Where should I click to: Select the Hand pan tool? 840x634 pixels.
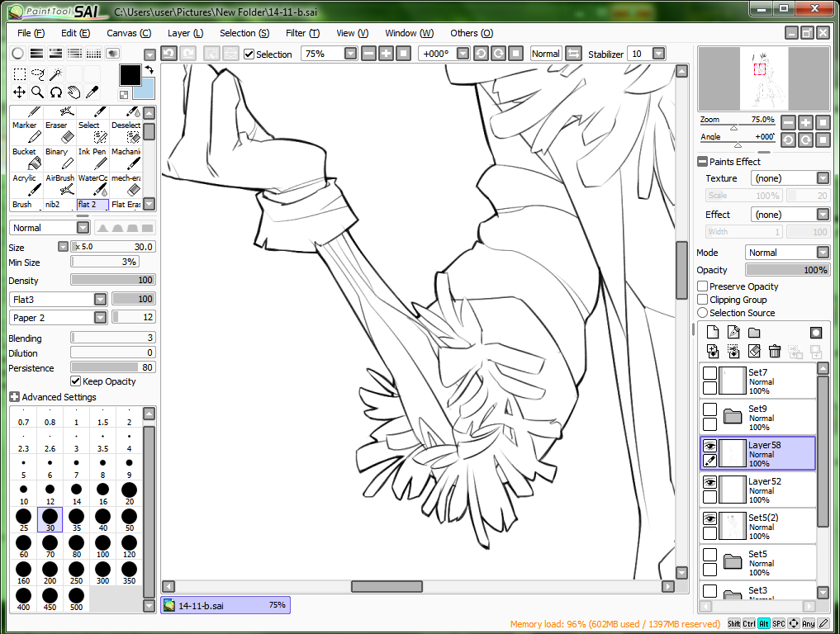click(74, 92)
